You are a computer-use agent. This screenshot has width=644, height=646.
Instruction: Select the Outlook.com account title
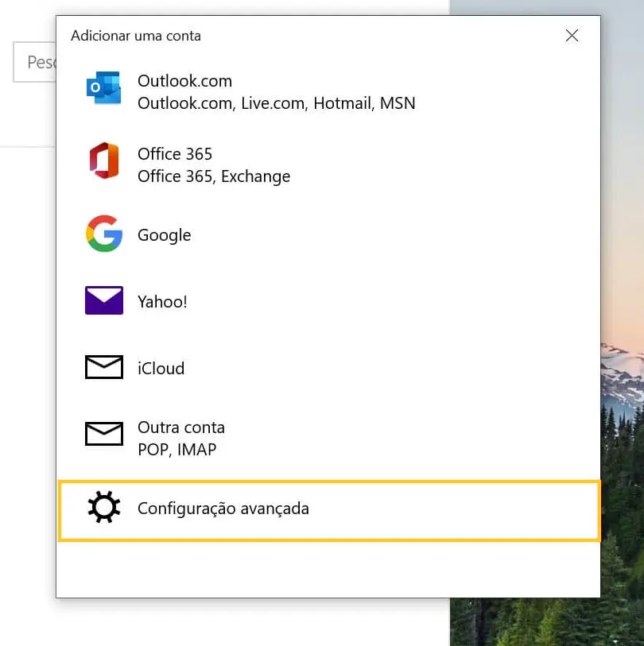[184, 81]
